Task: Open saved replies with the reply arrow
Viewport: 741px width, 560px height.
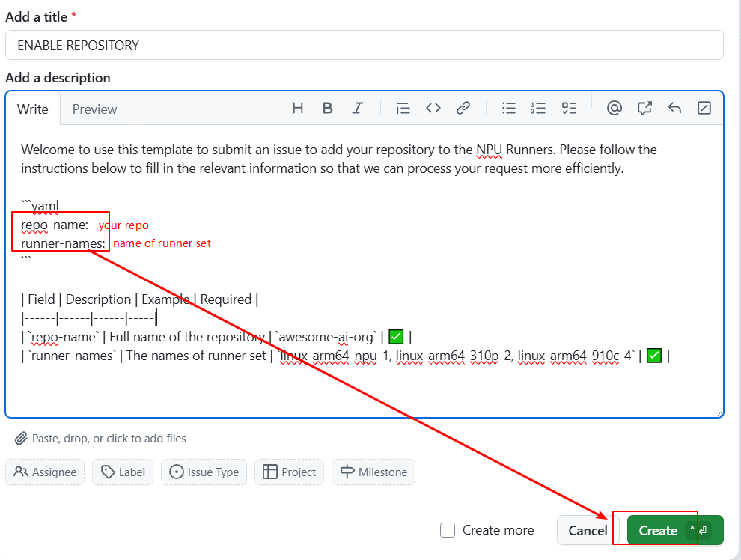Action: pos(674,109)
